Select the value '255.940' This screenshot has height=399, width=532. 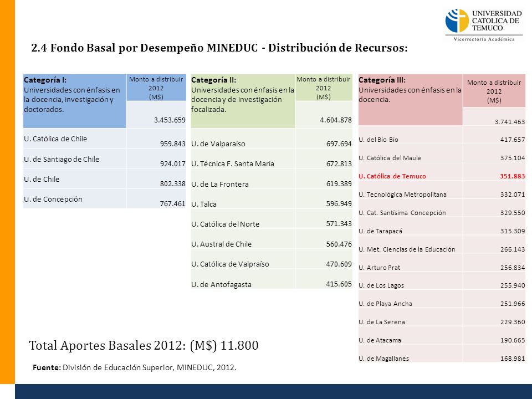coord(513,286)
